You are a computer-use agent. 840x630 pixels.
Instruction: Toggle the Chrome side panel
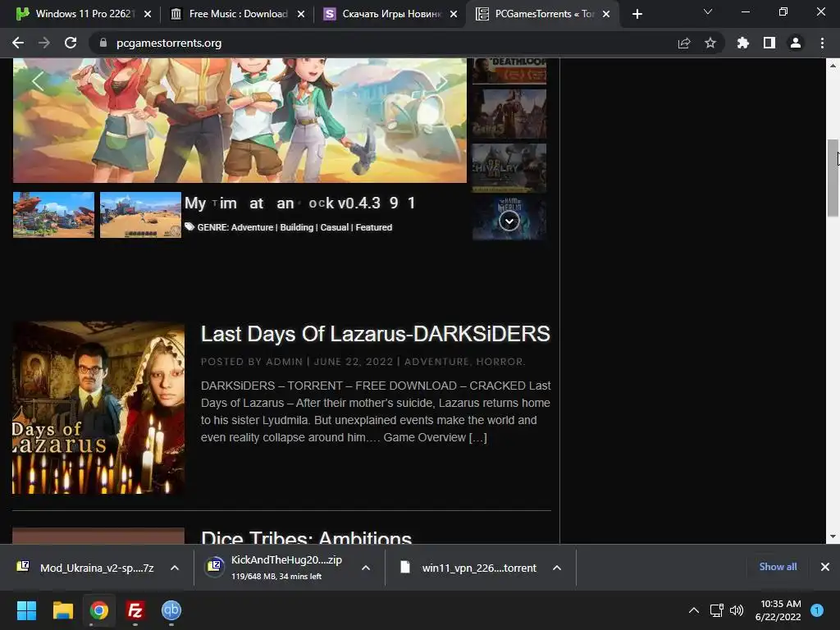point(769,43)
